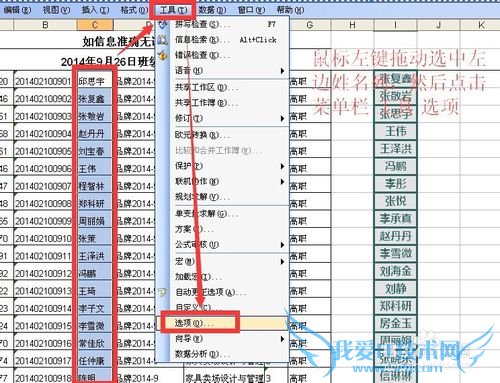Select column J header
This screenshot has height=383, width=500.
tap(438, 25)
